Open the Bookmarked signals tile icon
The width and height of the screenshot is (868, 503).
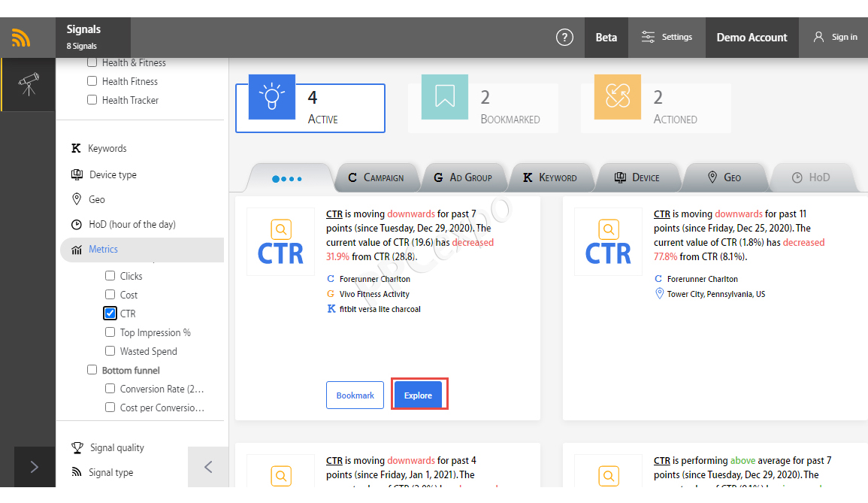point(444,97)
